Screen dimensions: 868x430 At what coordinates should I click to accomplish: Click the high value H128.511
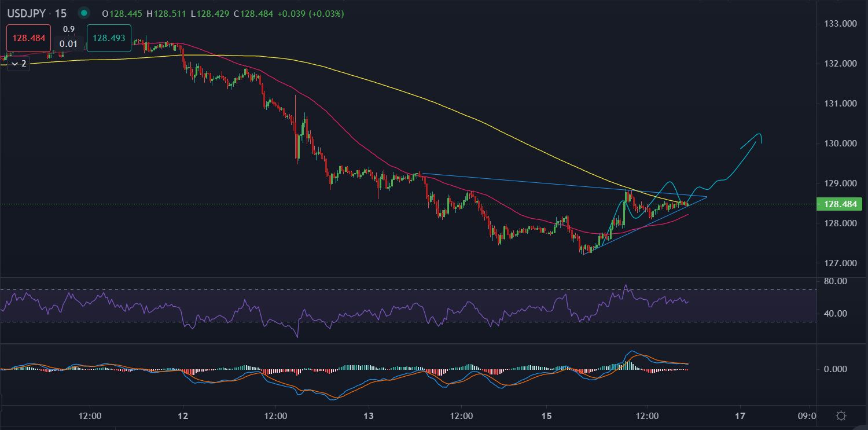(x=167, y=13)
